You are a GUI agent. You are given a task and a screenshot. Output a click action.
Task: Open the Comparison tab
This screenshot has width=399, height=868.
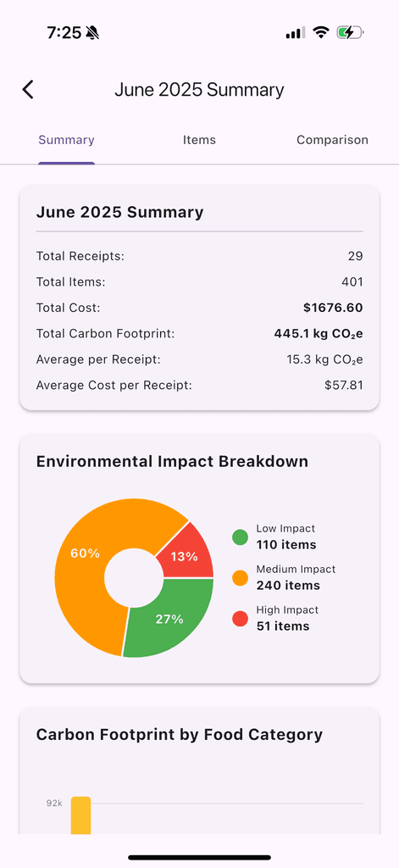(x=332, y=140)
